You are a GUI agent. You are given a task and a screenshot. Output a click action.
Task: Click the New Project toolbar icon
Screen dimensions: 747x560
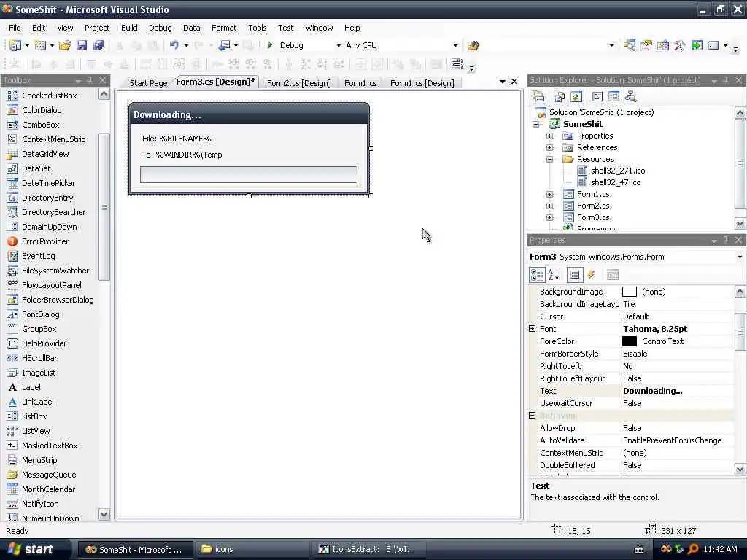pos(15,45)
